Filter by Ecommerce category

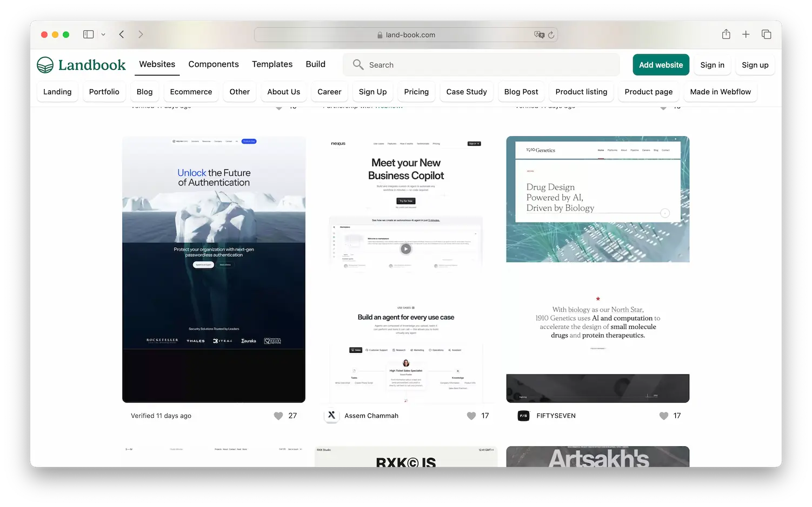point(191,92)
